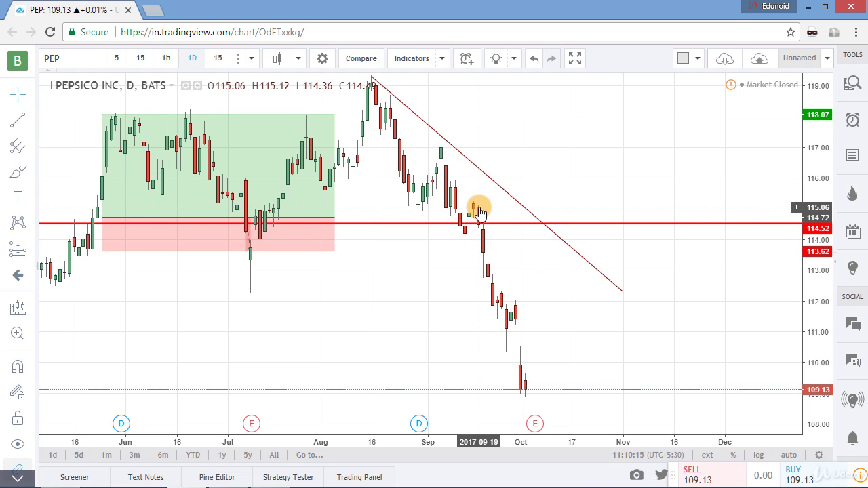Viewport: 868px width, 488px height.
Task: Select the Text annotation tool
Action: coord(18,197)
